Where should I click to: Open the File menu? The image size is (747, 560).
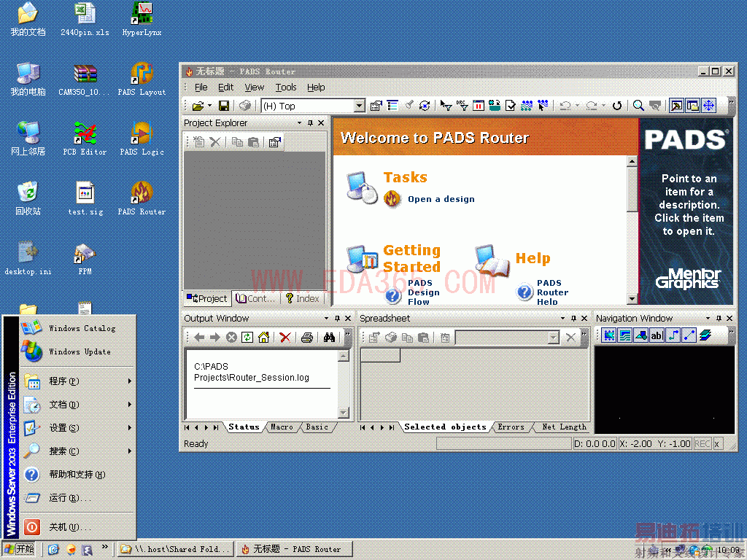[201, 87]
